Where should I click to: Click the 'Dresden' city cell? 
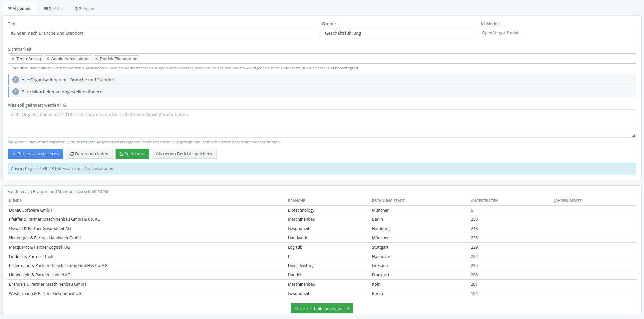pos(380,266)
